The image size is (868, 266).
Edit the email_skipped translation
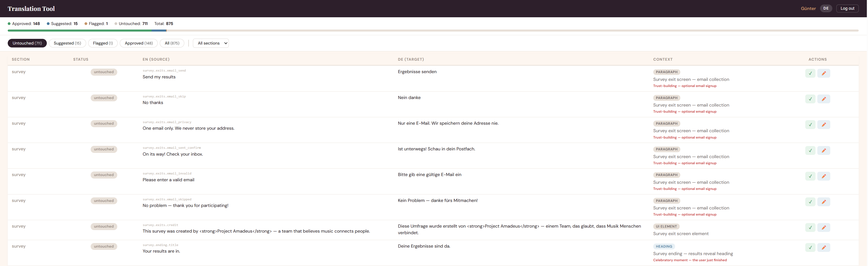[x=824, y=202]
